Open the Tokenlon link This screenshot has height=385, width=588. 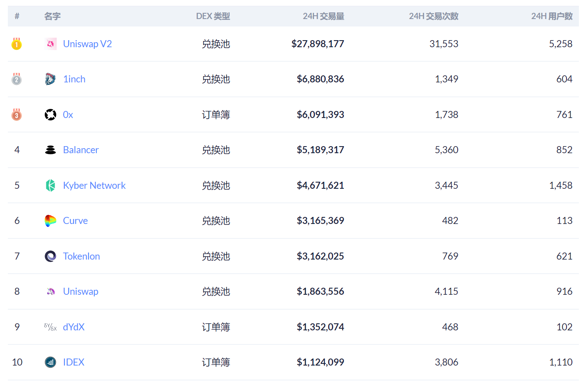coord(82,256)
